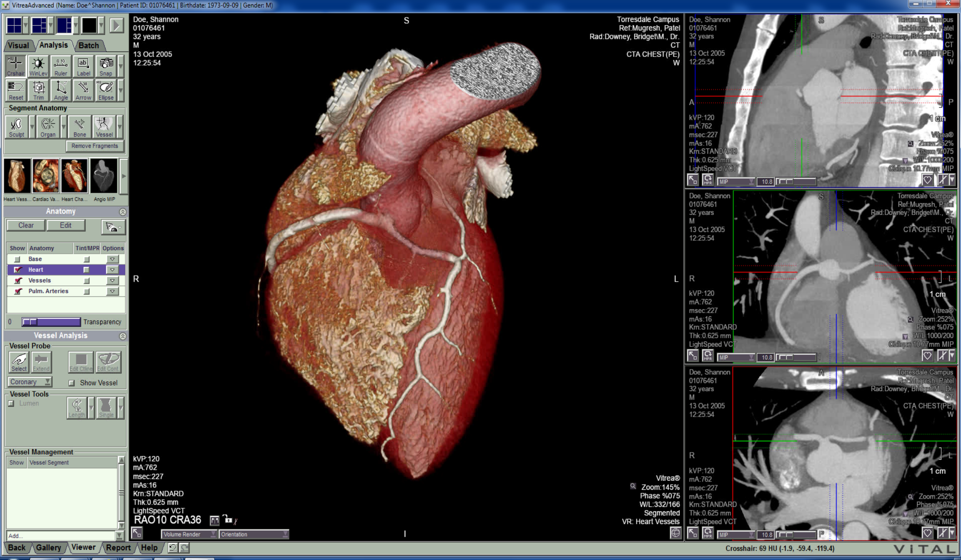Select the Arrow annotation tool
The image size is (961, 560).
(x=83, y=90)
